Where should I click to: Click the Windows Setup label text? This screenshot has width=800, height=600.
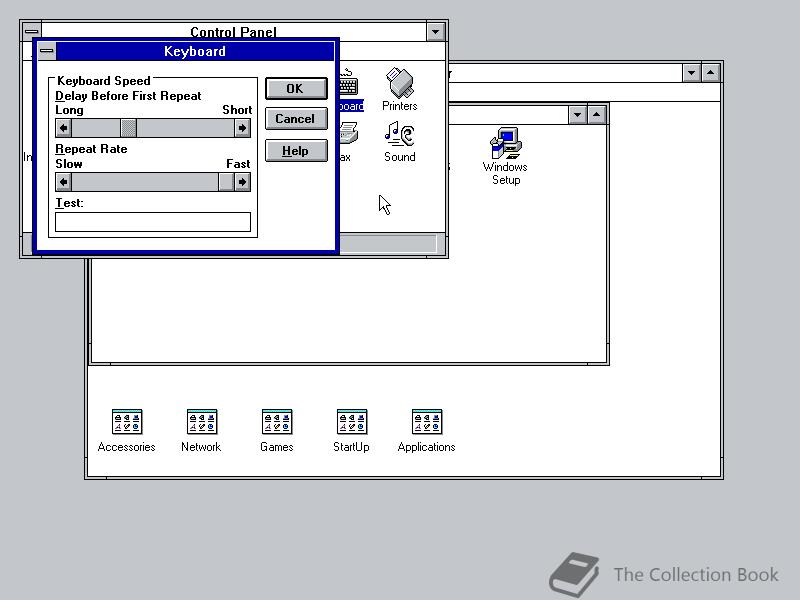[x=505, y=173]
